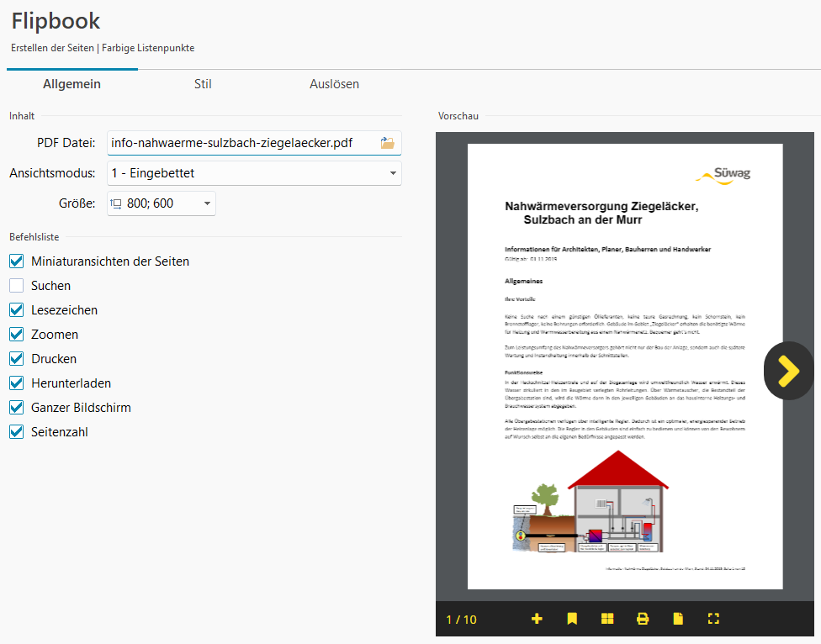Click the zoom-in plus icon in preview toolbar
Image resolution: width=821 pixels, height=644 pixels.
(x=537, y=619)
